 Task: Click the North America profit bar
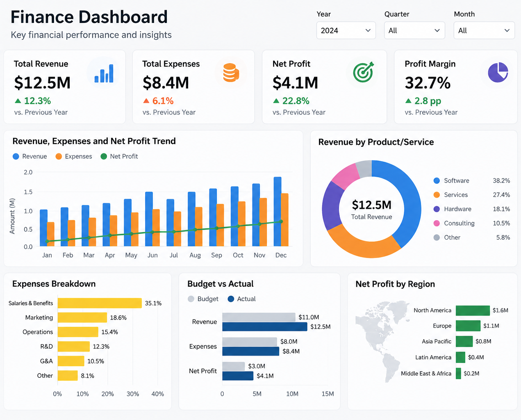[x=473, y=310]
